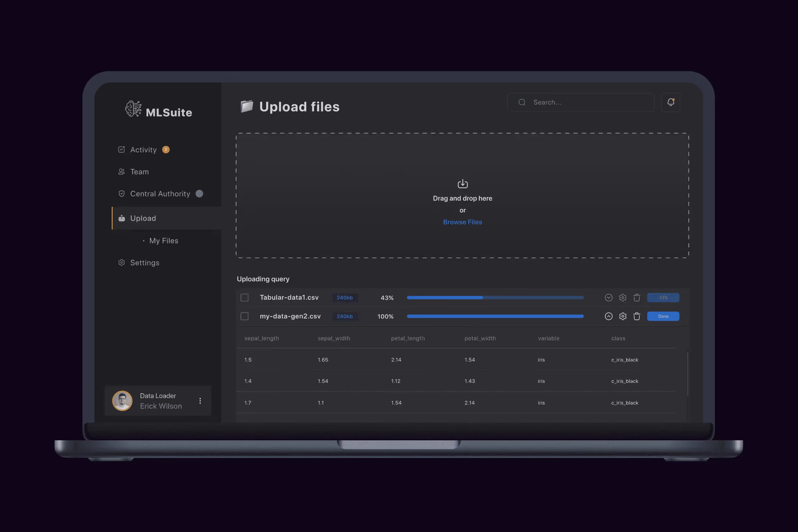Collapse my-data-gen2.csv preview chevron

[608, 316]
